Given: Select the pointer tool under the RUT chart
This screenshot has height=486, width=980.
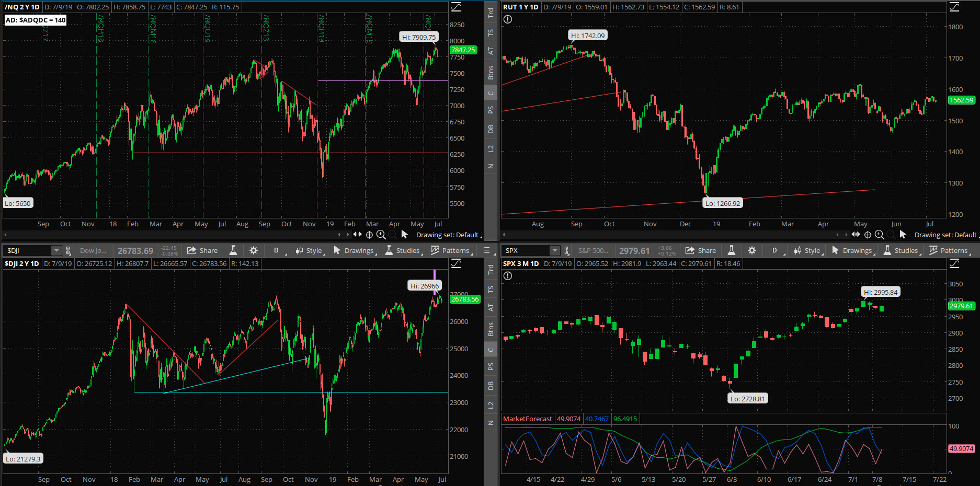Looking at the screenshot, I should click(903, 235).
